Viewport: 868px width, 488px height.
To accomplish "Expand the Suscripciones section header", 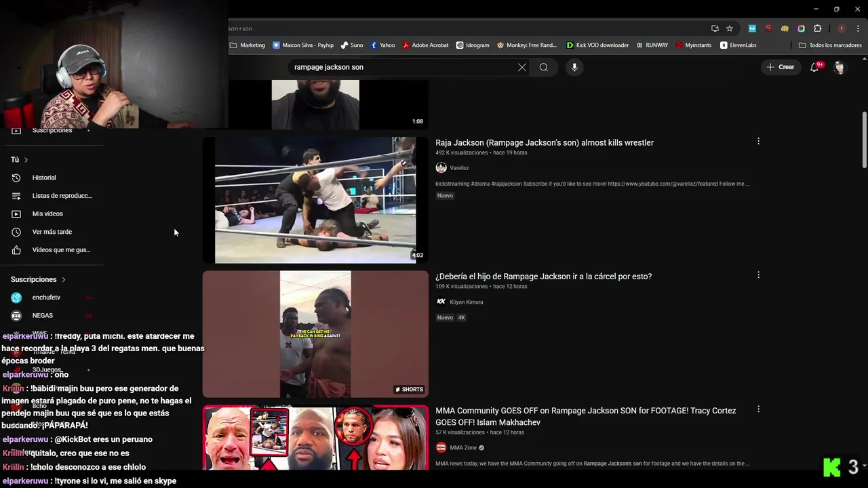I will [39, 279].
